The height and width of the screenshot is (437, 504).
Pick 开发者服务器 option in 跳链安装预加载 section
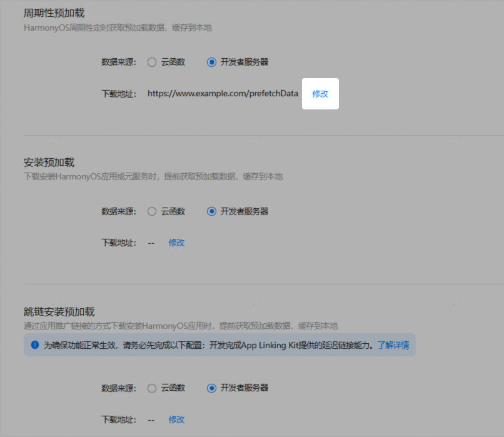[211, 388]
